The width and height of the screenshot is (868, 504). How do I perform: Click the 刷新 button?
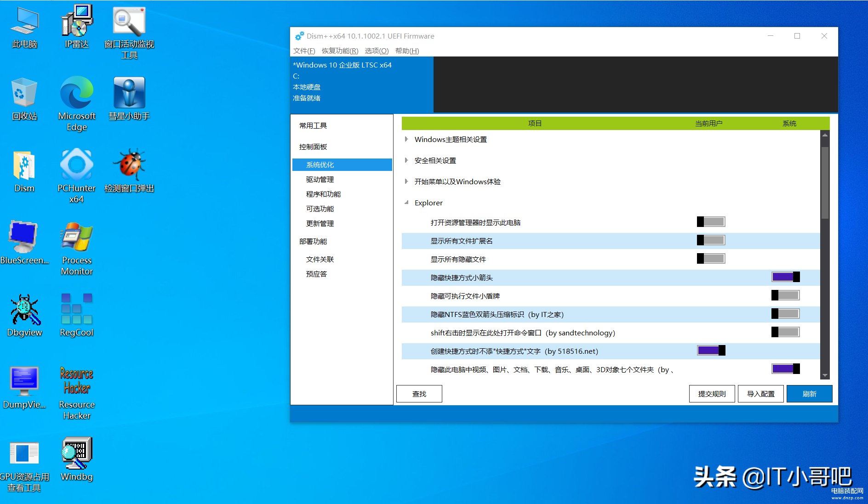pos(810,394)
